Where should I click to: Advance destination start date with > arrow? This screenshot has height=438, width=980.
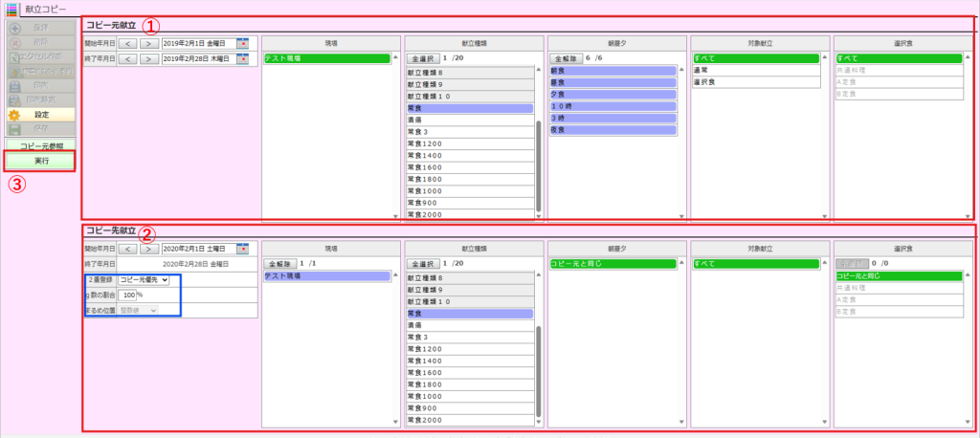(149, 249)
